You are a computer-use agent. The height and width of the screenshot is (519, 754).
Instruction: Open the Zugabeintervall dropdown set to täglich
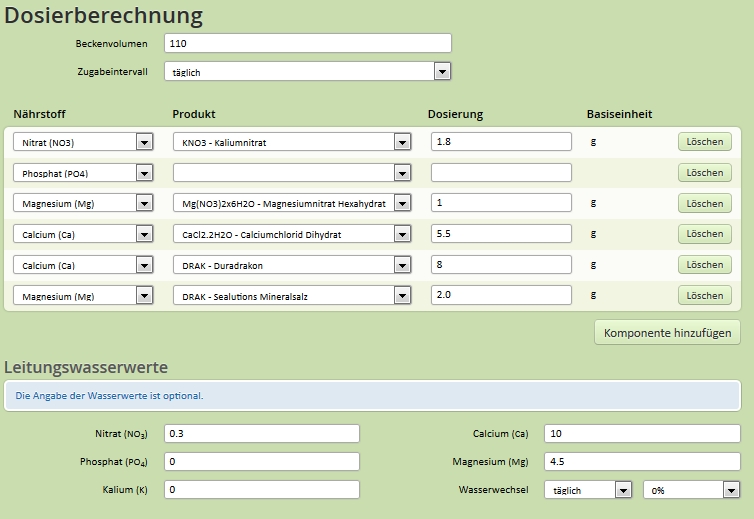[x=307, y=72]
